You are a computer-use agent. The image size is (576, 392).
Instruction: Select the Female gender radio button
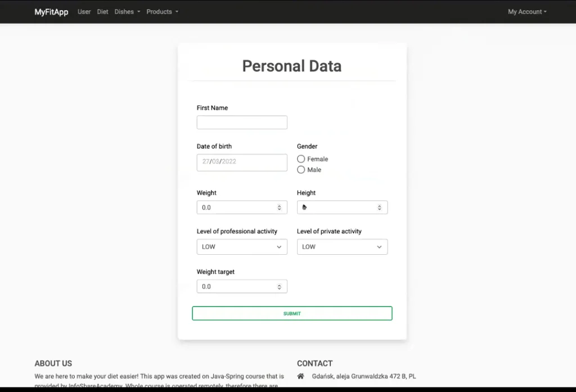[301, 159]
